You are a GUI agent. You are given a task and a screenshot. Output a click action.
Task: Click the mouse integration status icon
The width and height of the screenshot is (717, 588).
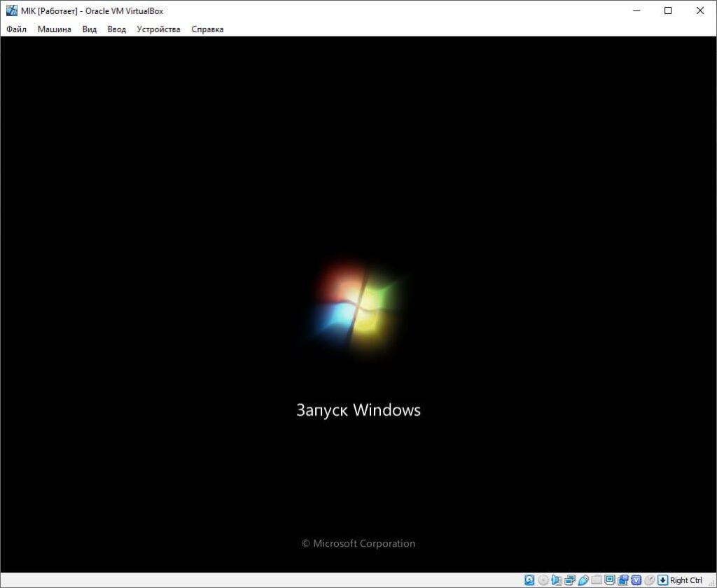point(649,580)
